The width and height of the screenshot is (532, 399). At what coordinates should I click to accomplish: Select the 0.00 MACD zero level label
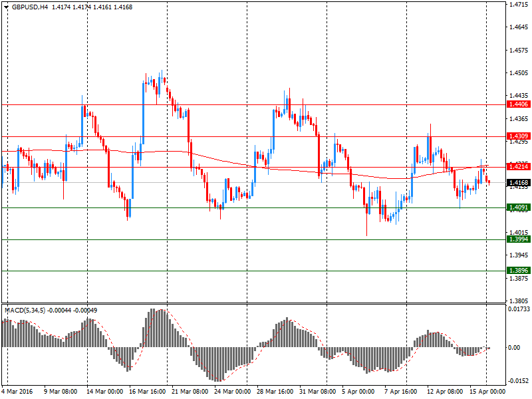tap(514, 347)
